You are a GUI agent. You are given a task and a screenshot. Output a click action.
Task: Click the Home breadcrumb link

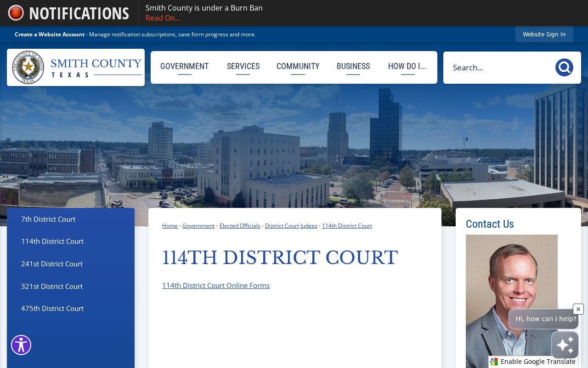click(x=170, y=226)
